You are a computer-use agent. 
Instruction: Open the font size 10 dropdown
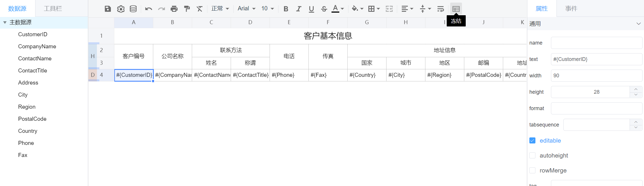pyautogui.click(x=268, y=9)
